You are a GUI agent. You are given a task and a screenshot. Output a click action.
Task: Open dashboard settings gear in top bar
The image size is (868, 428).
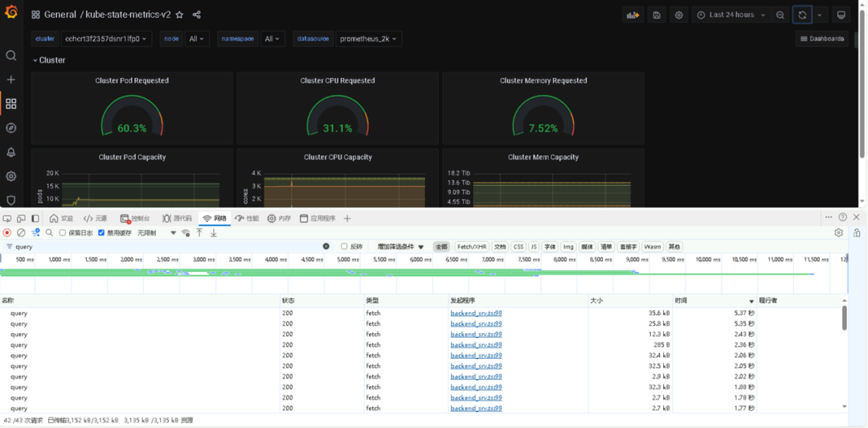[x=679, y=15]
